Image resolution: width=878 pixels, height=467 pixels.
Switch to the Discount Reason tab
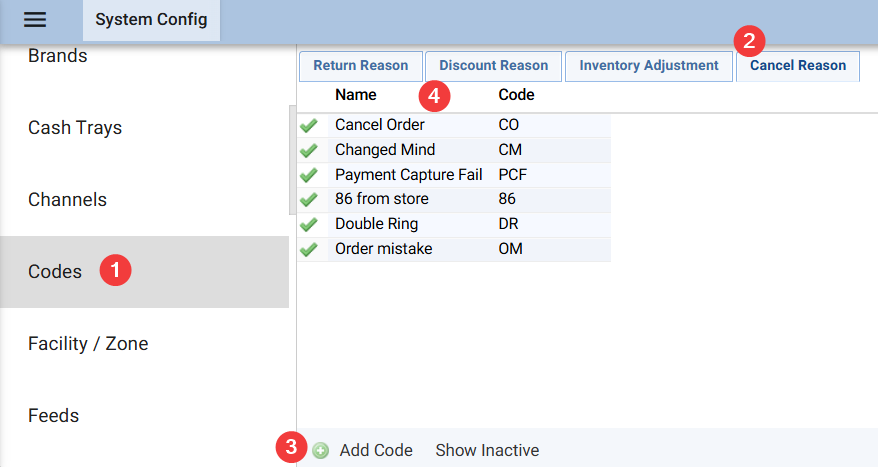493,66
